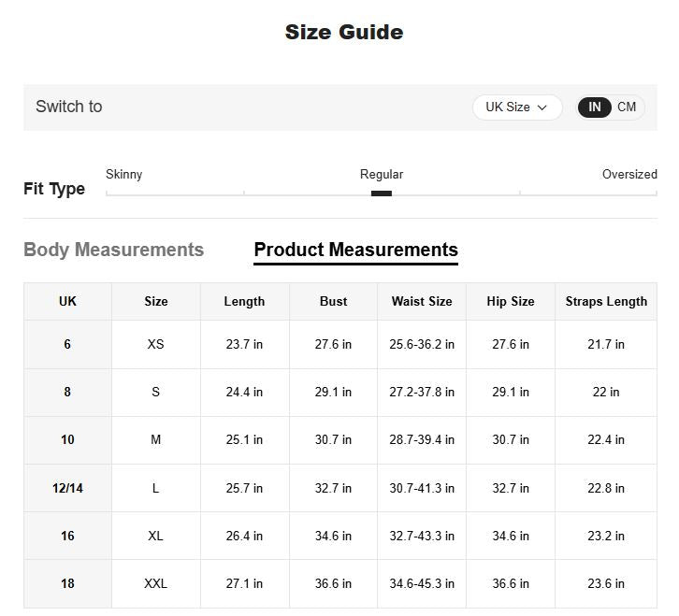The height and width of the screenshot is (616, 679).
Task: Click the Hip Size column header
Action: (x=511, y=301)
